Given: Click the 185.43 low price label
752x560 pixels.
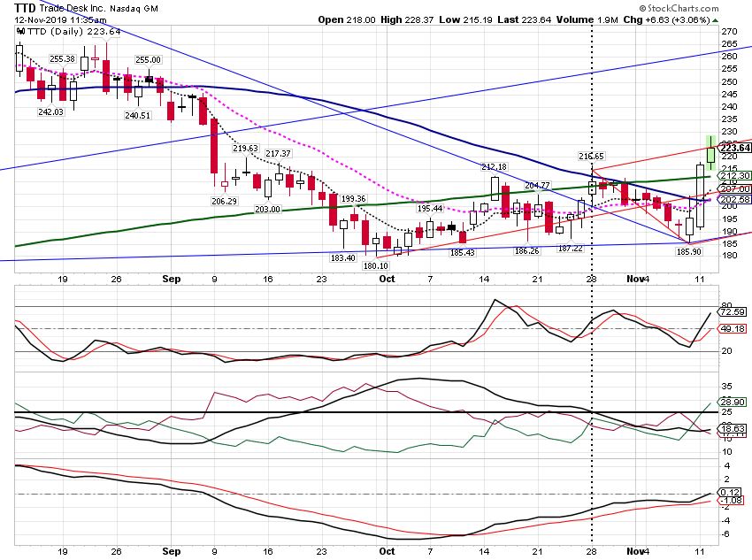Looking at the screenshot, I should (463, 253).
